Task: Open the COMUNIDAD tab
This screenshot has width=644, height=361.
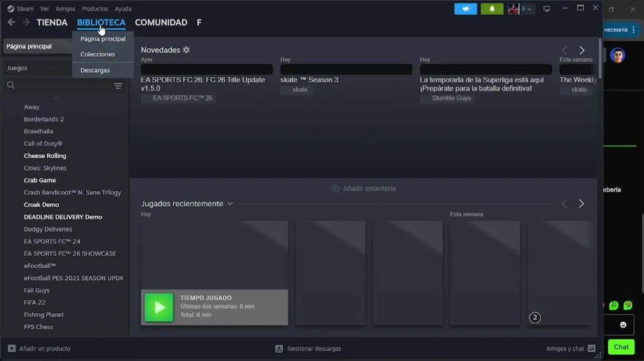Action: pos(161,23)
